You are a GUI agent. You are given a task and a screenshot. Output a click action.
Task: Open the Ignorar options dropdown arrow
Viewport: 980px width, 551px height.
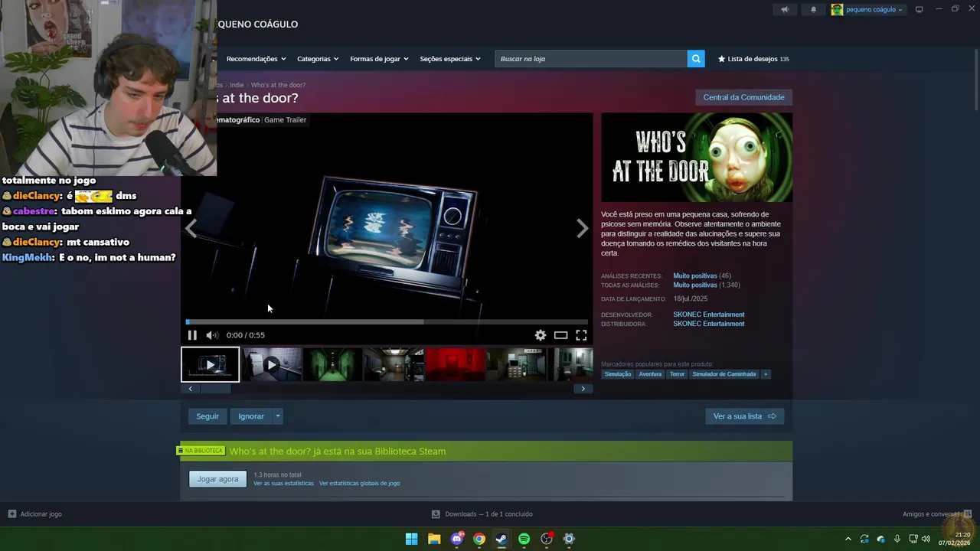[x=278, y=416]
